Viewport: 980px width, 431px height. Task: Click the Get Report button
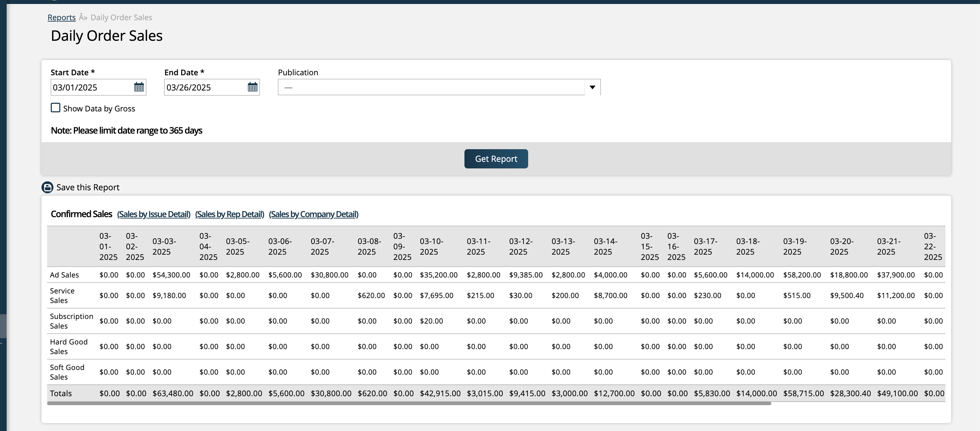click(496, 159)
